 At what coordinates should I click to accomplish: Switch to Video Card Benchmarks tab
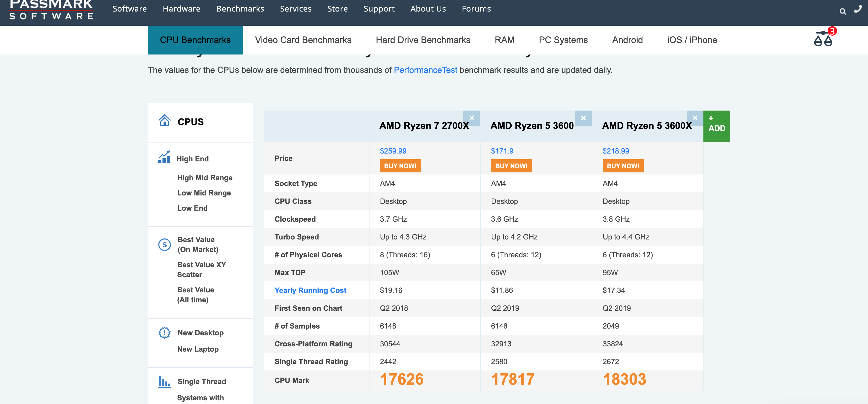[x=303, y=40]
